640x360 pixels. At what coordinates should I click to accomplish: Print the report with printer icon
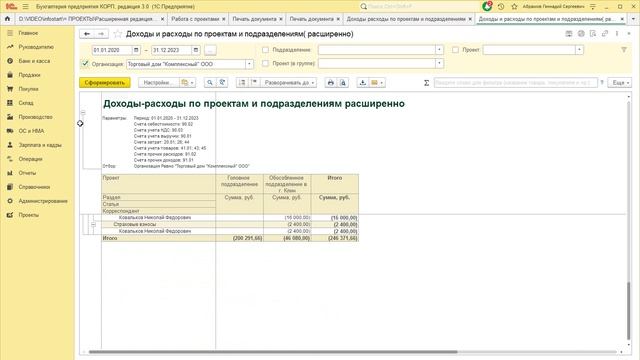pyautogui.click(x=331, y=83)
